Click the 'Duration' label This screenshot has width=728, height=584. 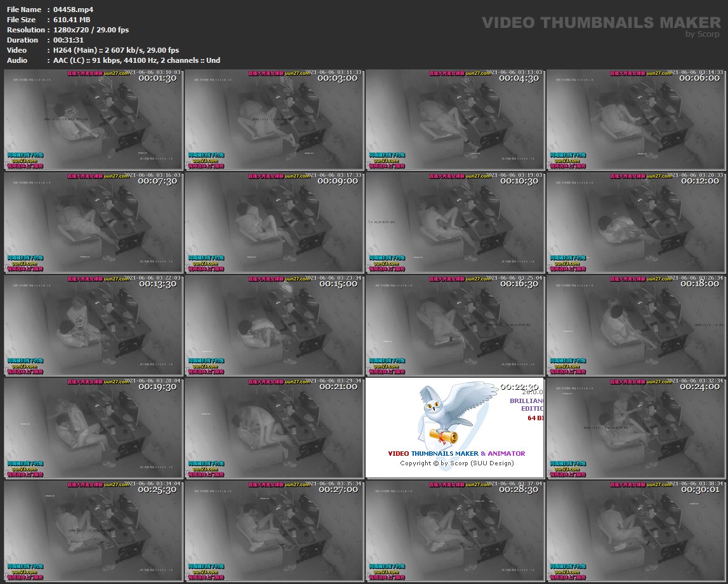[22, 40]
